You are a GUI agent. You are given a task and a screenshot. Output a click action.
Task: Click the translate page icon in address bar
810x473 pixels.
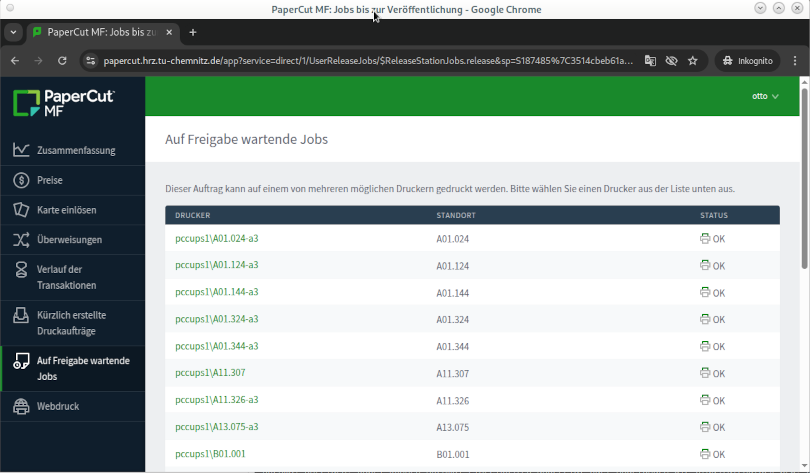coord(650,61)
